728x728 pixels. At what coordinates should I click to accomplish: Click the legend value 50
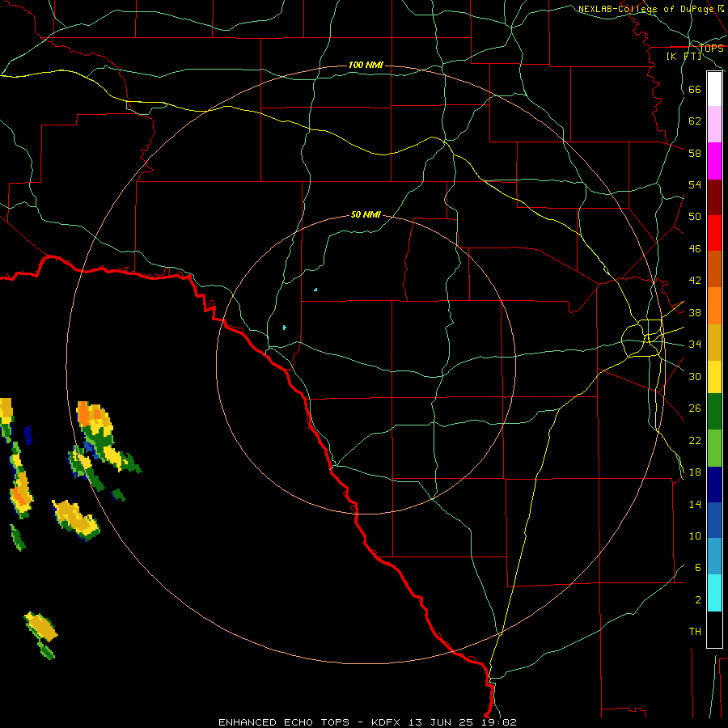click(695, 216)
